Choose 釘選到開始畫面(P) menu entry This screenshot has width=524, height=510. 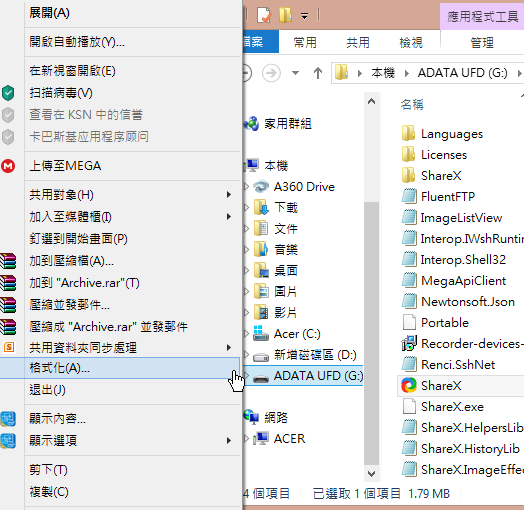pyautogui.click(x=120, y=239)
